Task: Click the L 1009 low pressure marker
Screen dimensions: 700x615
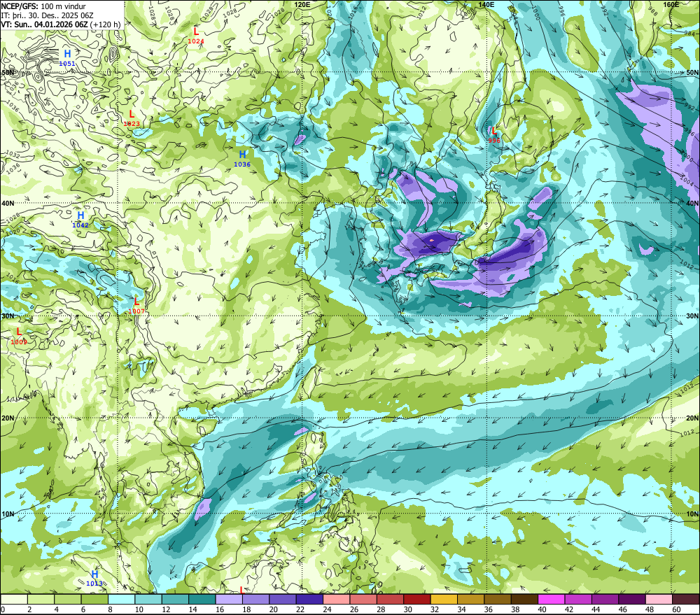Action: coord(19,337)
